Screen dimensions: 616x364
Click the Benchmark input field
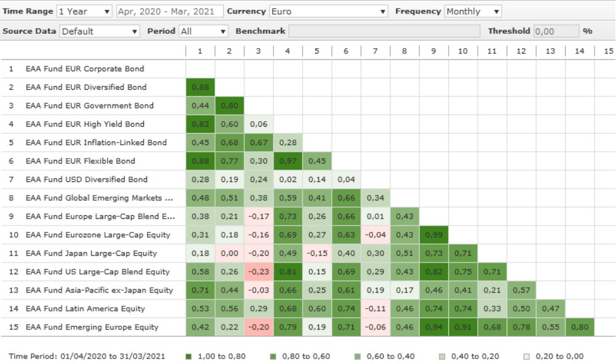(384, 31)
